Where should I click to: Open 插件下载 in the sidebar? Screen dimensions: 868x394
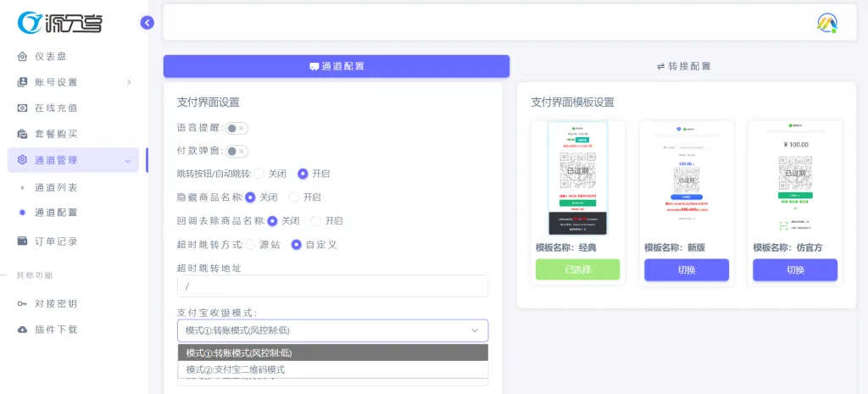click(x=56, y=330)
